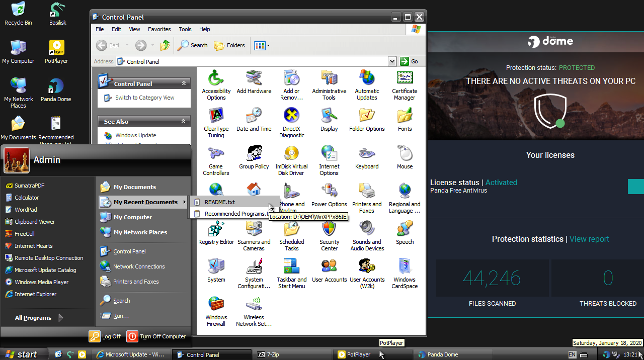Open README.txt from recent documents

[x=235, y=202]
